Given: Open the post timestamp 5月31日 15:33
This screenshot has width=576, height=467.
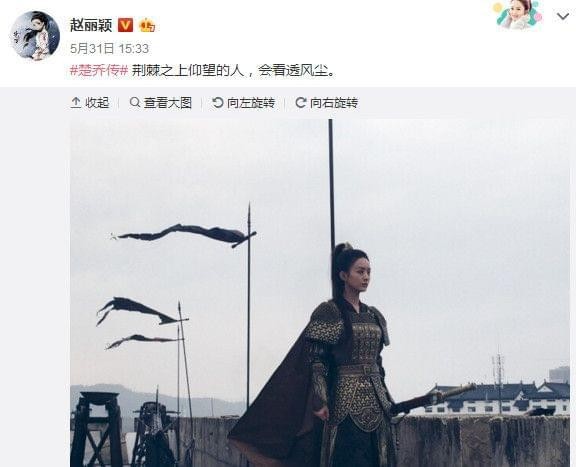Looking at the screenshot, I should [x=109, y=49].
